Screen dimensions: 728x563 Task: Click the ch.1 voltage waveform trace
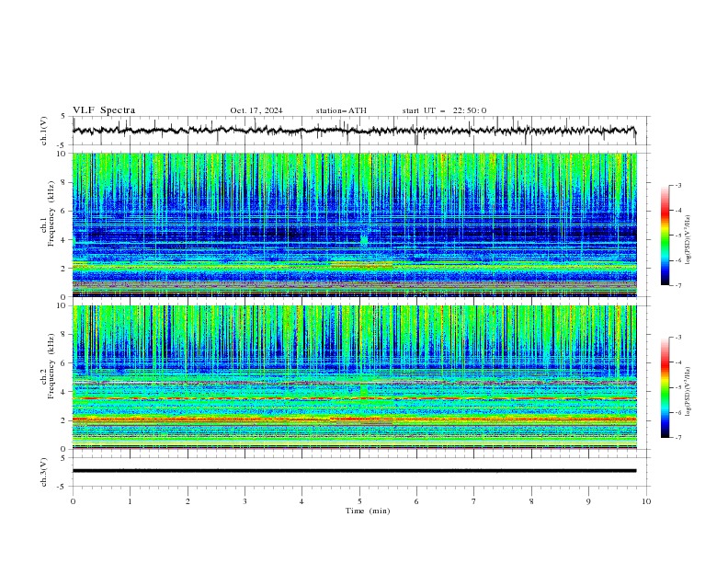(354, 131)
